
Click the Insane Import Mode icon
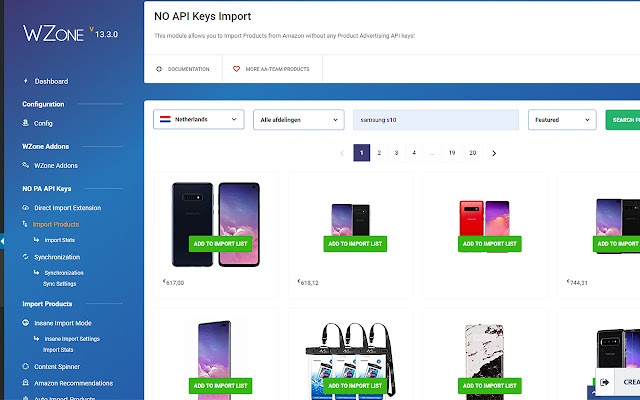point(25,323)
